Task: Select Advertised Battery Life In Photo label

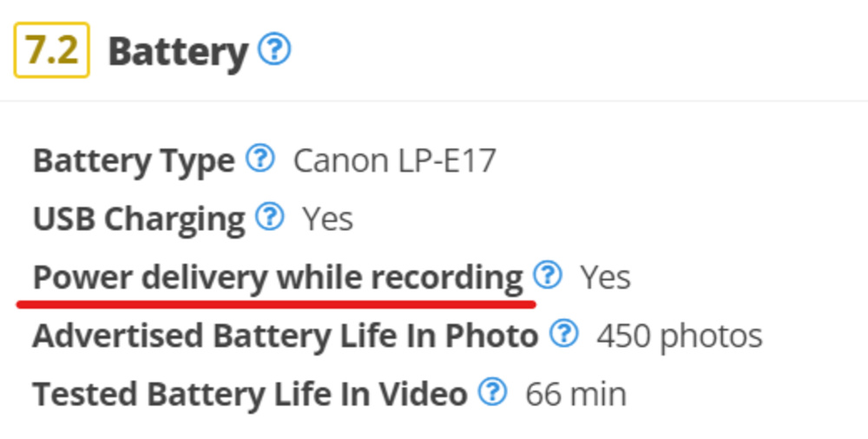Action: (286, 336)
